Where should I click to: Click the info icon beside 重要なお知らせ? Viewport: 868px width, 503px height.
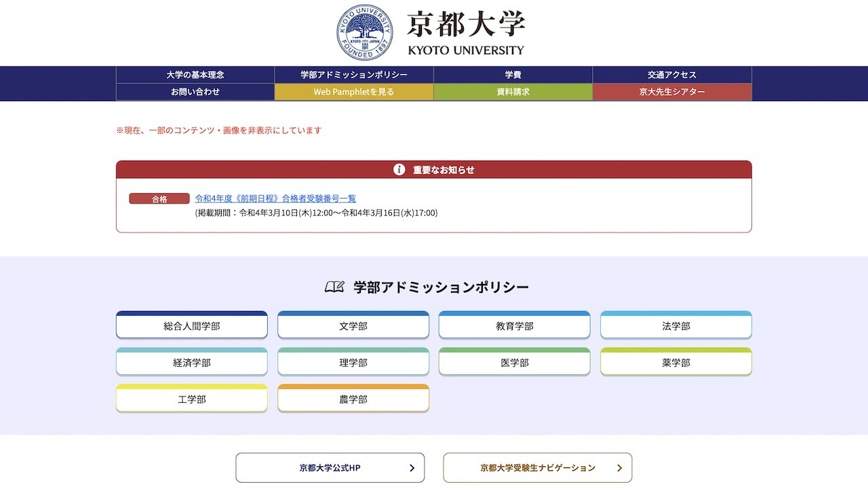pyautogui.click(x=399, y=169)
